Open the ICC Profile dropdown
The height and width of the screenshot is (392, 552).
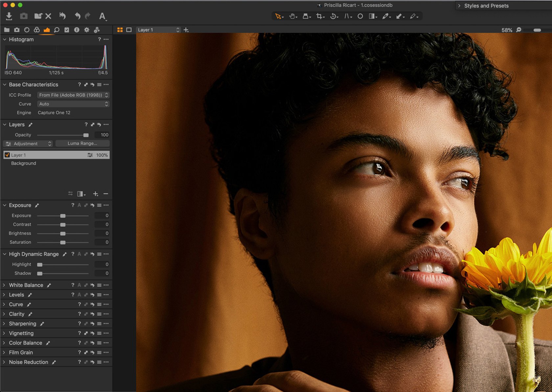[x=73, y=95]
